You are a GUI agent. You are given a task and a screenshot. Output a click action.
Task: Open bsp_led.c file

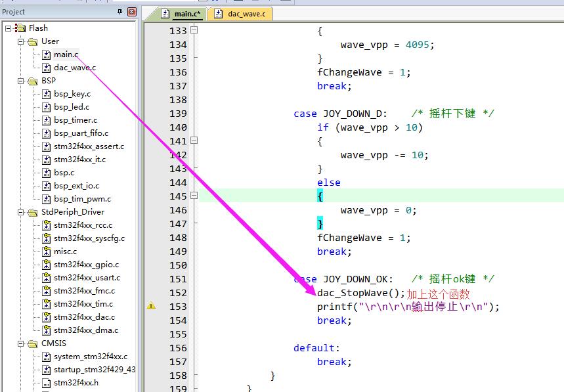(x=72, y=107)
